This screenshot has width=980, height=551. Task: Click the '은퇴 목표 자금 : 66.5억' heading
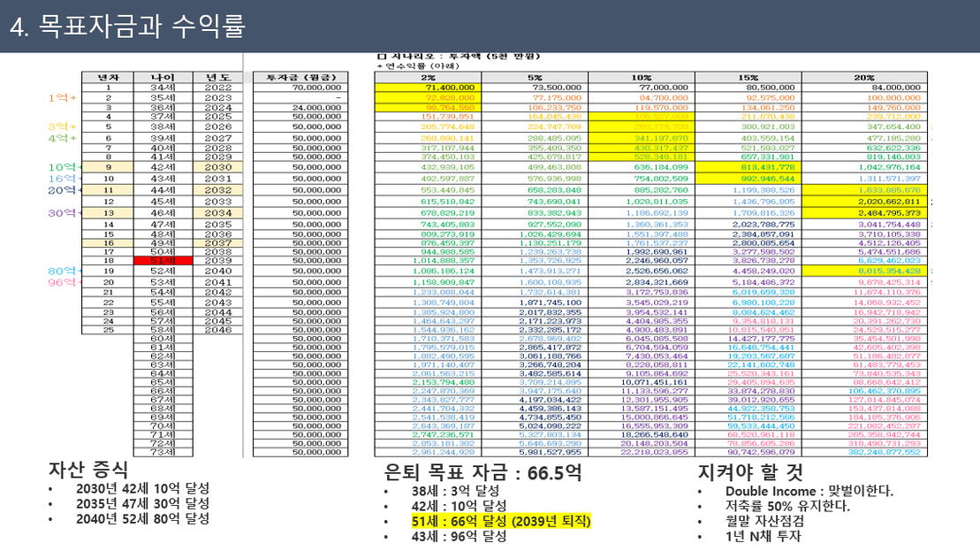point(482,472)
